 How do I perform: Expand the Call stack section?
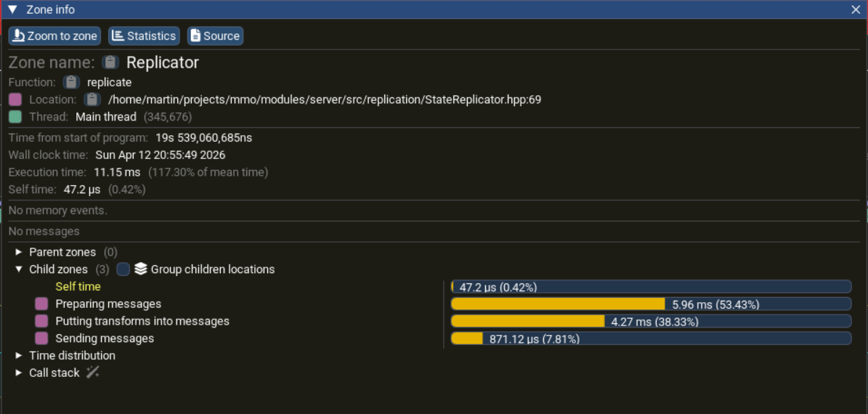click(x=19, y=373)
